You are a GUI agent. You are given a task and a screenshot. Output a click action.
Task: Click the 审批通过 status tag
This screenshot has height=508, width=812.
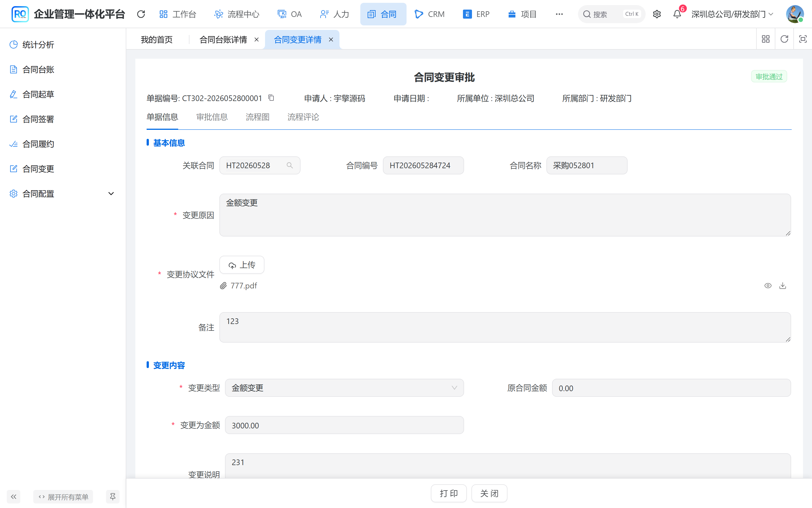[x=769, y=76]
